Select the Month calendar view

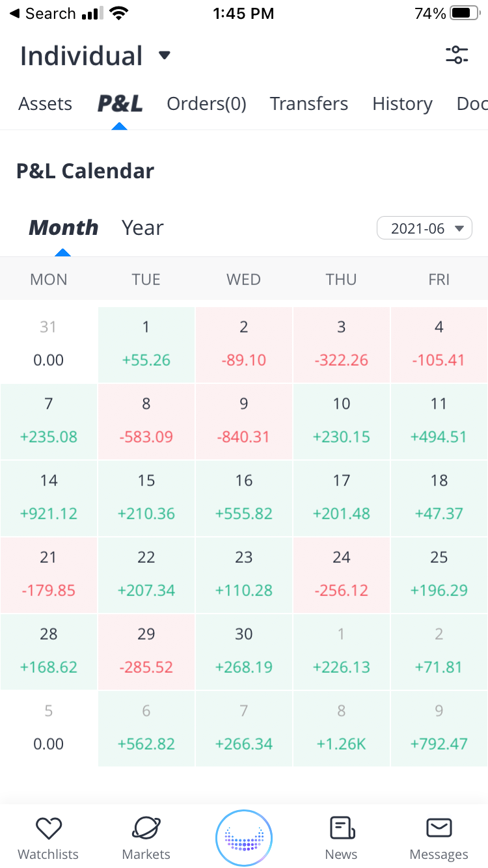pyautogui.click(x=63, y=228)
